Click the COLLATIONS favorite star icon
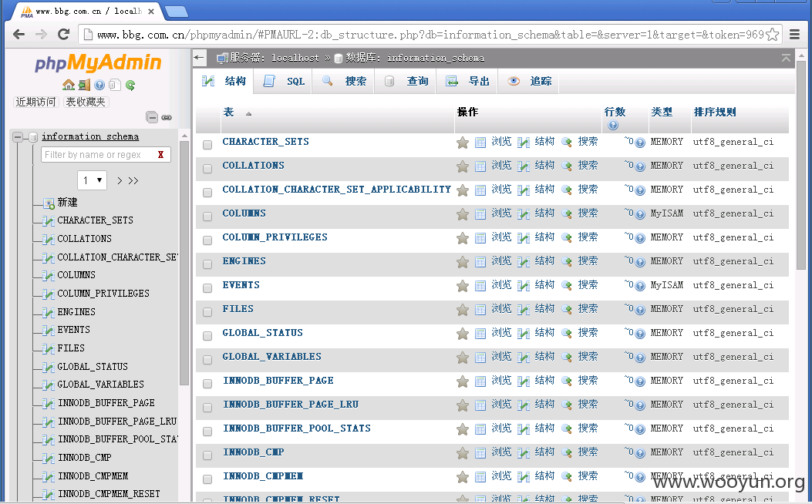Screen dimensions: 812x504 pyautogui.click(x=463, y=166)
